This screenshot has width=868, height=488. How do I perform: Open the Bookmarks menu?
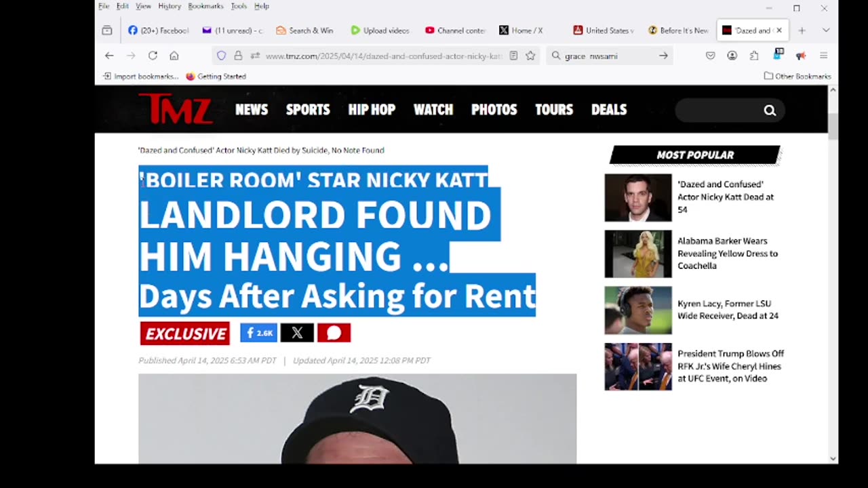coord(205,6)
